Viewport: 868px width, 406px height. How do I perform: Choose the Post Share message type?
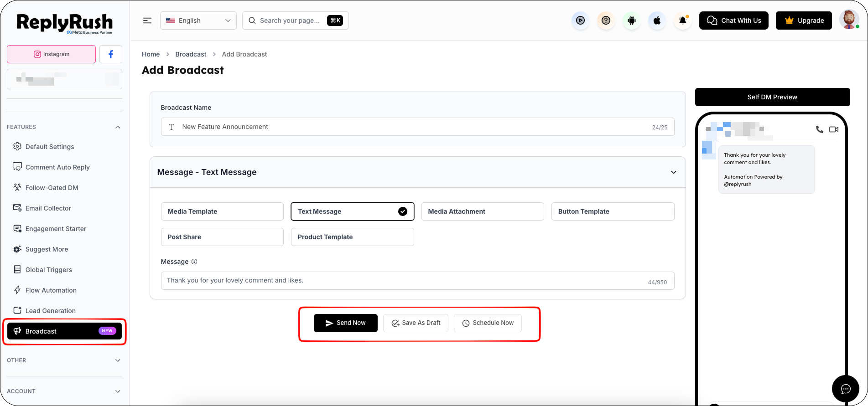pyautogui.click(x=222, y=237)
